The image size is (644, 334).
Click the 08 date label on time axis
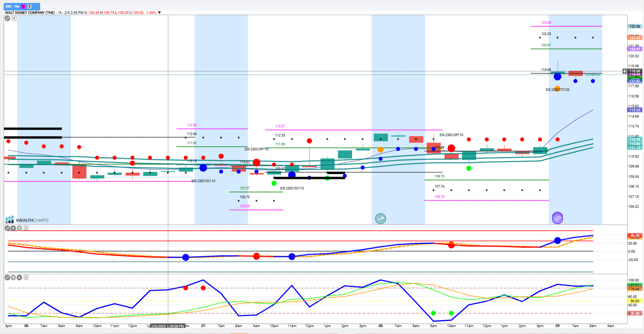coord(381,326)
